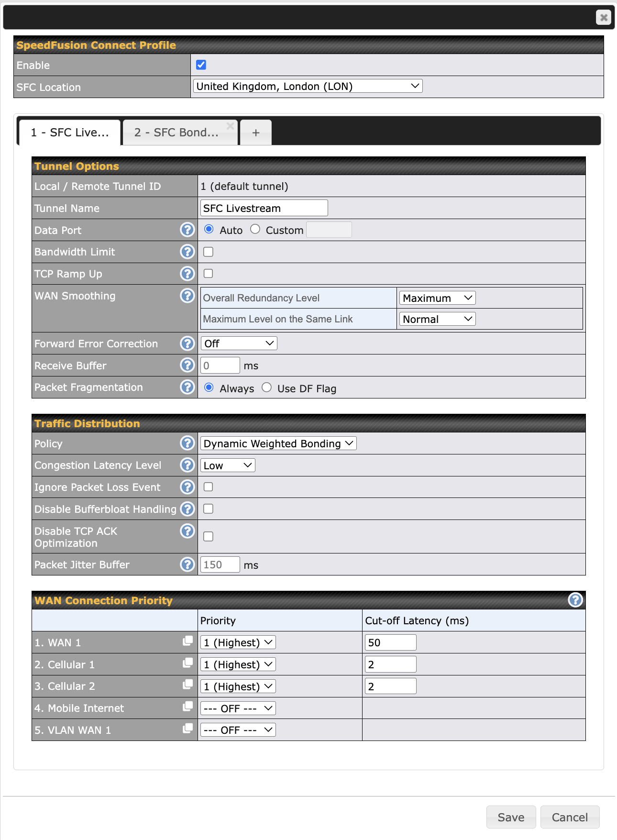This screenshot has height=840, width=617.
Task: Click the WAN 1 Cut-off Latency field
Action: (x=390, y=642)
